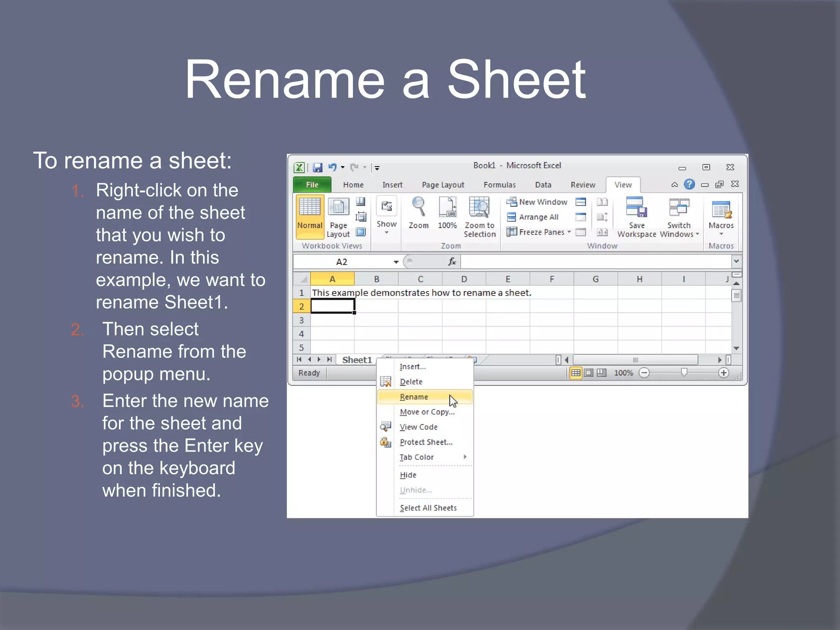The height and width of the screenshot is (630, 840).
Task: Click the Insert Function fx icon
Action: click(x=452, y=262)
